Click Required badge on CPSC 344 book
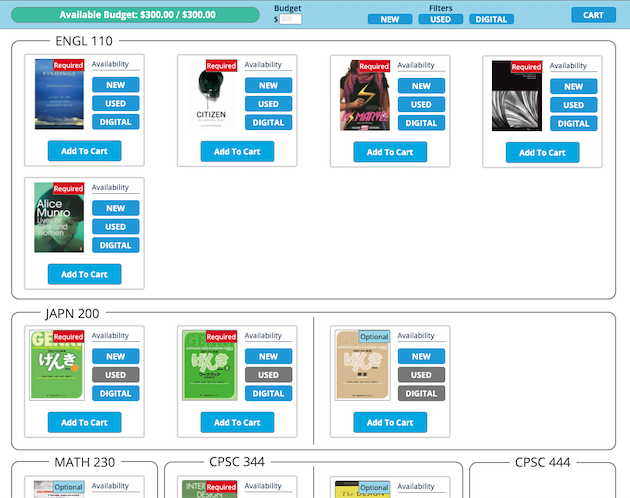 [x=221, y=487]
